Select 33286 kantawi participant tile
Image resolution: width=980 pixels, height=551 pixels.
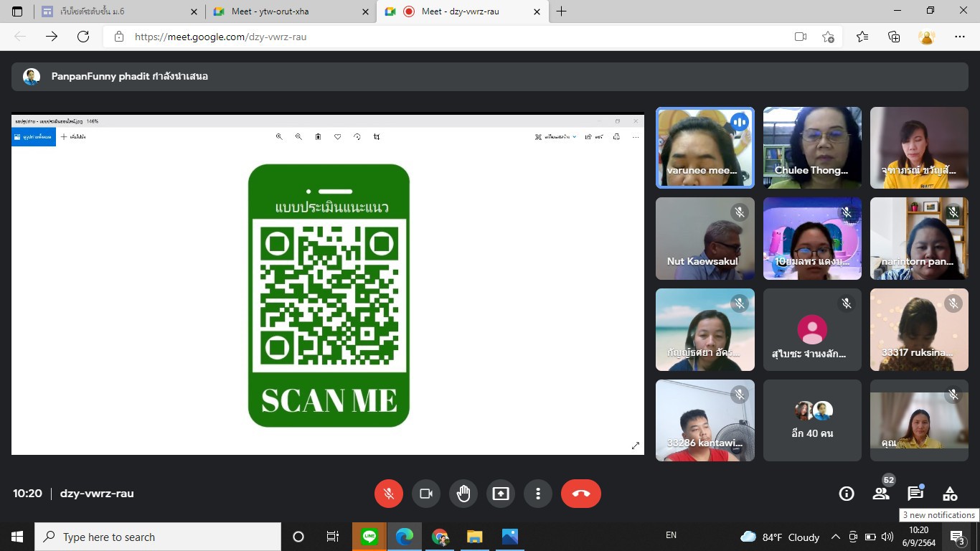tap(705, 420)
